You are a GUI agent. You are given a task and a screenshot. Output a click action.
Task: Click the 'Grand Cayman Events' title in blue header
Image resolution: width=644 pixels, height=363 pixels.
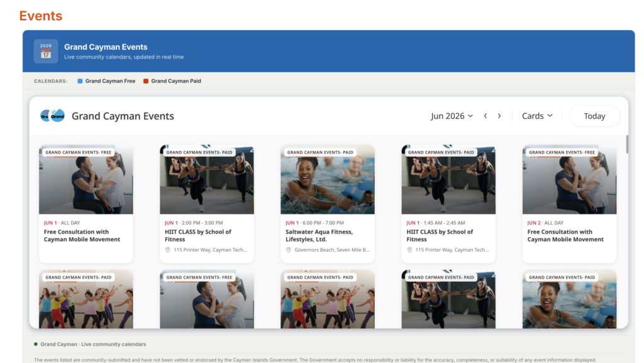click(x=106, y=47)
